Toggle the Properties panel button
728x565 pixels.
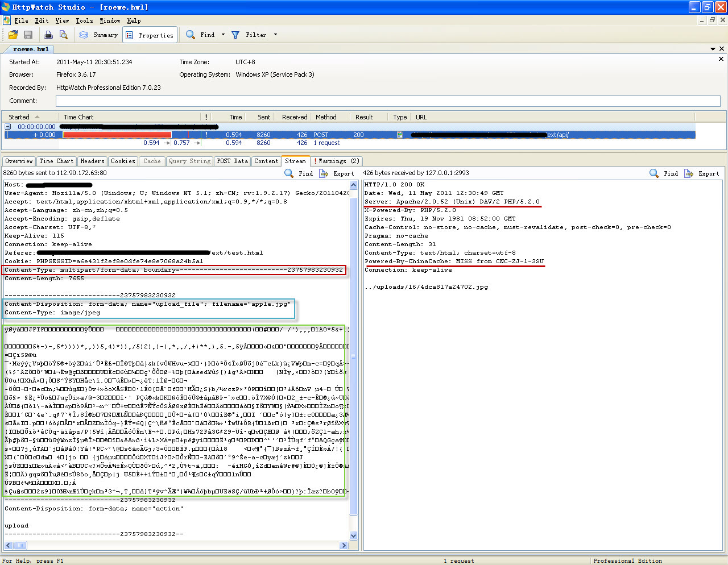tap(150, 35)
